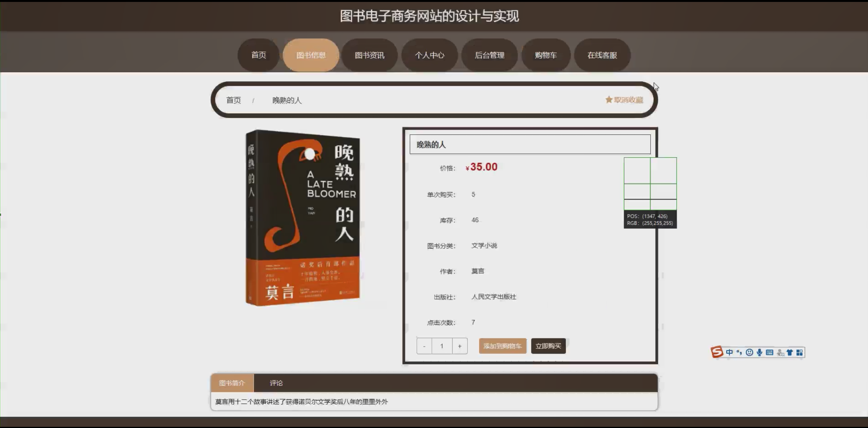Open 个人中心 in the navigation bar
The image size is (868, 428).
click(x=430, y=55)
